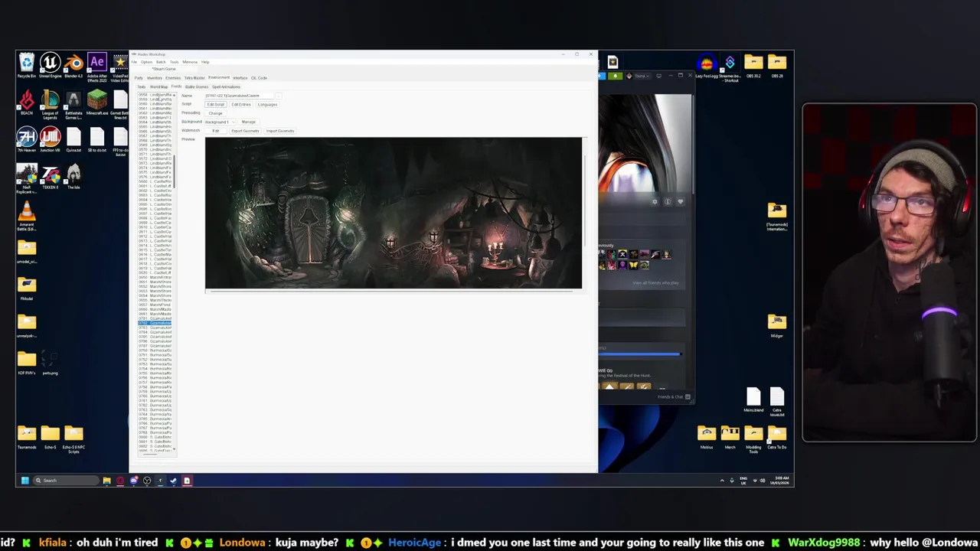Click the taskbar Search box
Screen dimensions: 980x551
click(64, 481)
